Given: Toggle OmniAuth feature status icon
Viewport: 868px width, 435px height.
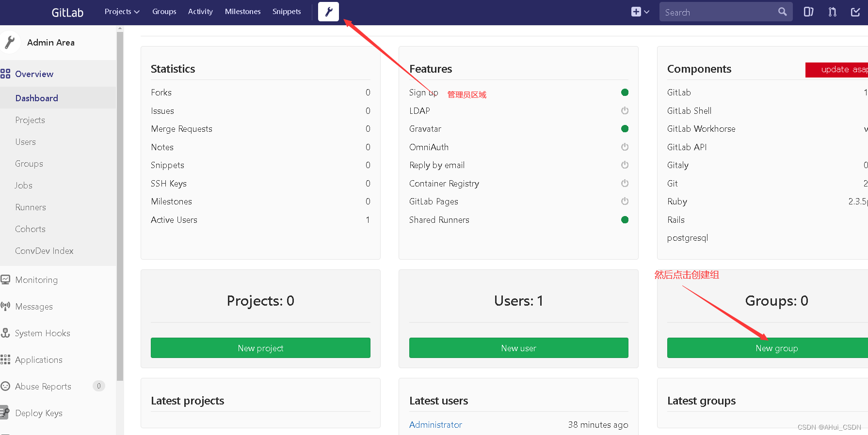Looking at the screenshot, I should pyautogui.click(x=625, y=147).
